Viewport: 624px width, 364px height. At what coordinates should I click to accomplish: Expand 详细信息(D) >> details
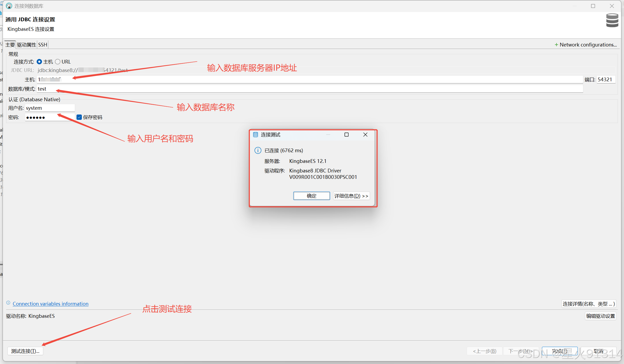351,196
